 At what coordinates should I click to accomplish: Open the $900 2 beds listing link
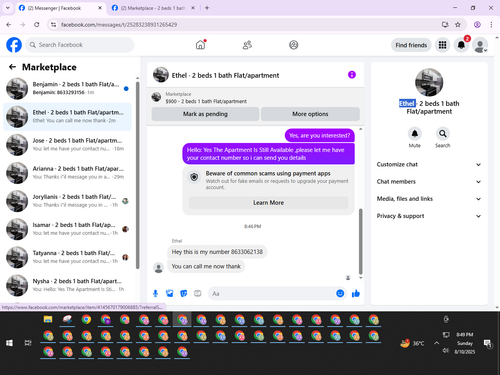tap(206, 101)
